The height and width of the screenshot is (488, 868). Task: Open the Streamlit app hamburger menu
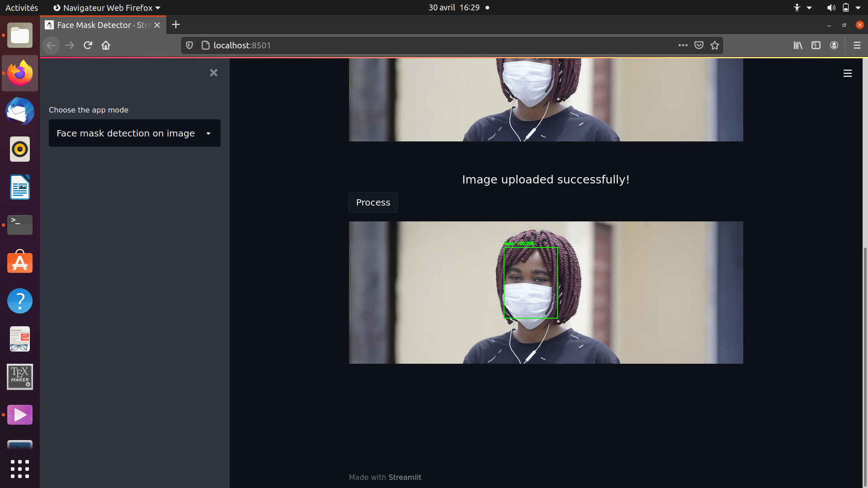[848, 73]
